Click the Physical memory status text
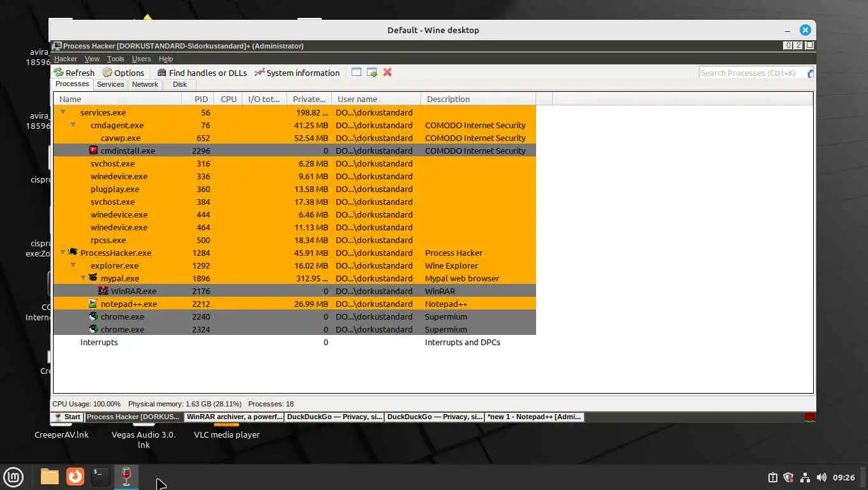The width and height of the screenshot is (868, 490). click(x=184, y=404)
